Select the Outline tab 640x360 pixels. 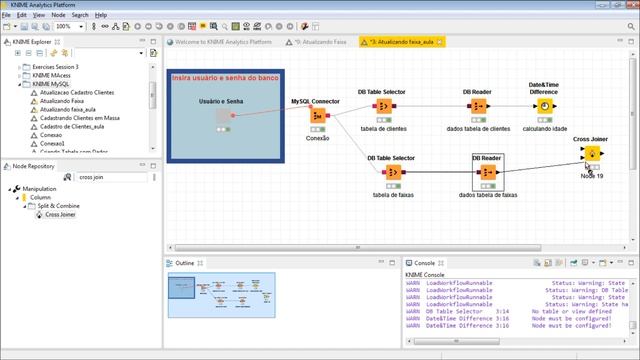[184, 263]
